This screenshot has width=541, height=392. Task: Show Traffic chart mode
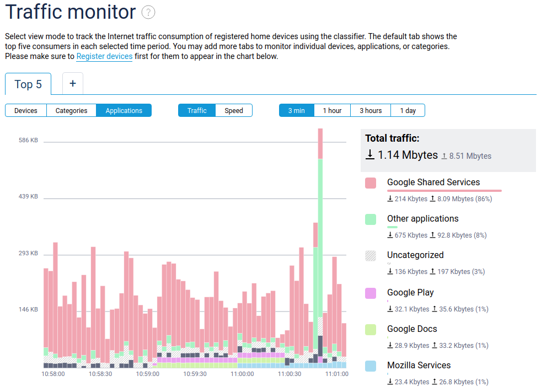pos(197,111)
